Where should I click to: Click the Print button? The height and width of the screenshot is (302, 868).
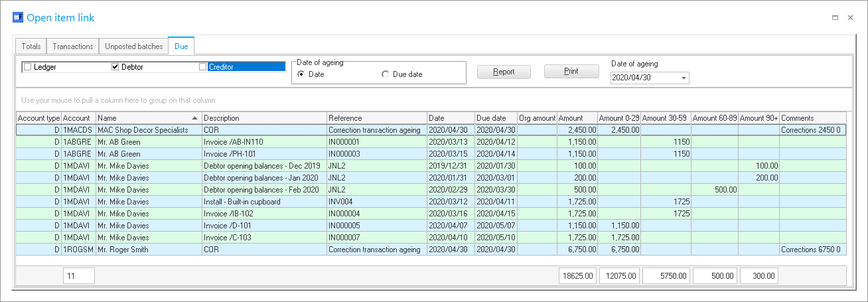click(x=571, y=72)
